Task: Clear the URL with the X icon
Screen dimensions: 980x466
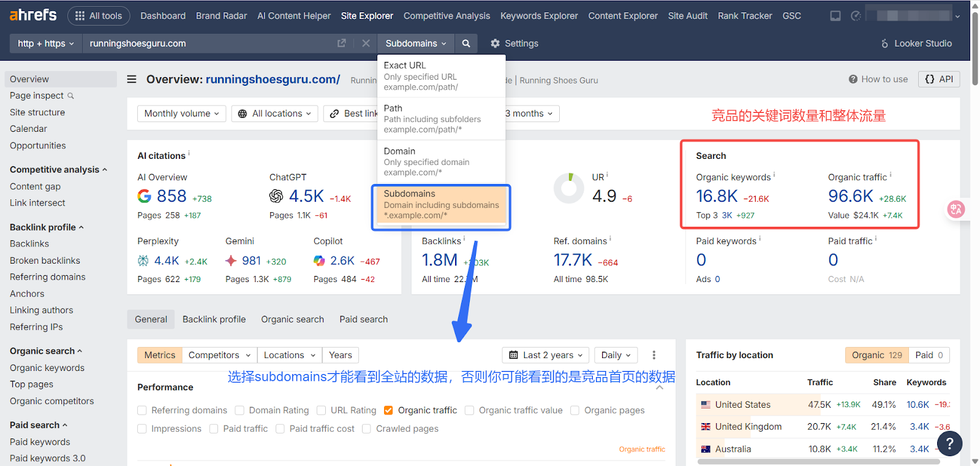Action: pos(366,44)
